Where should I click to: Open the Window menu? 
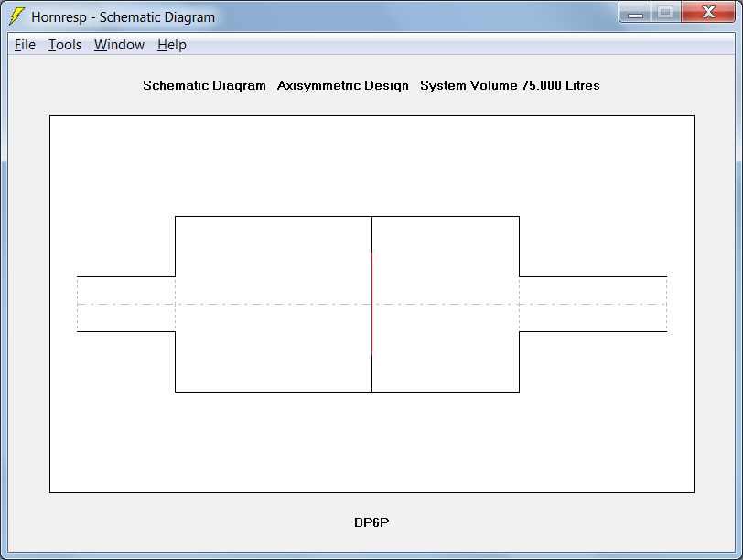(119, 45)
